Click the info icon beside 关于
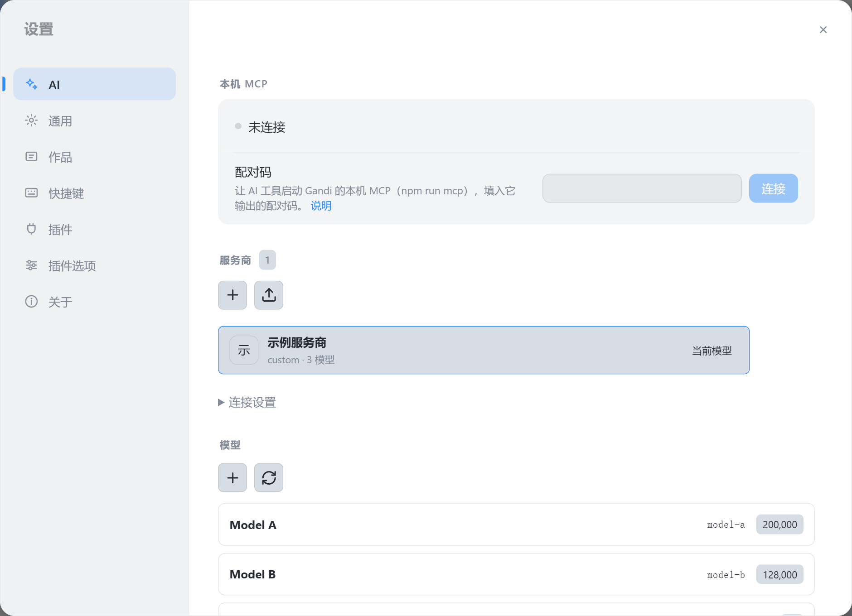Viewport: 852px width, 616px height. coord(31,301)
